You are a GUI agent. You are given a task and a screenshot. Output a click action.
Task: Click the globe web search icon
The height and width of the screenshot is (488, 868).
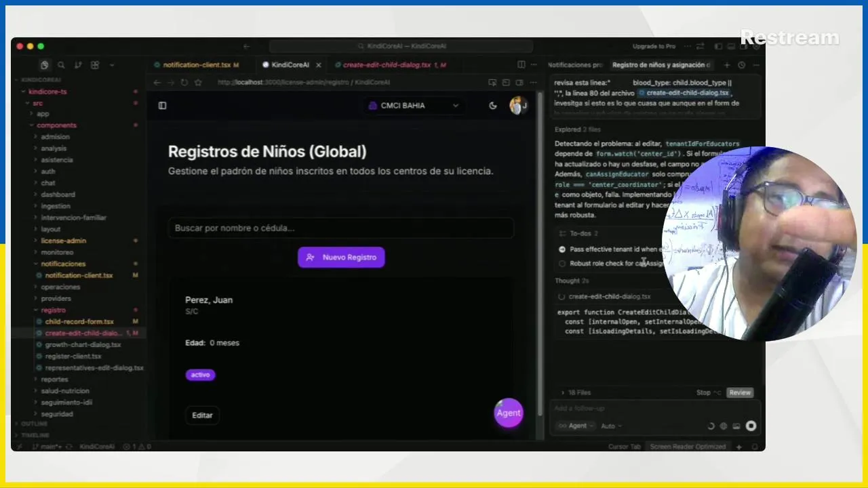click(x=724, y=426)
